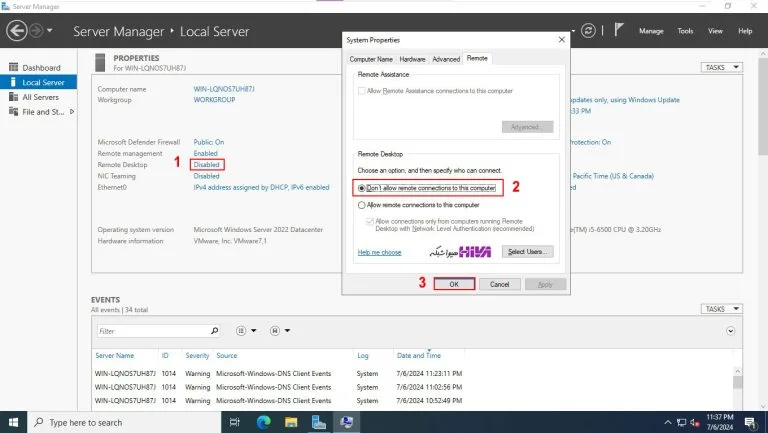Select the Remote tab in System Properties
768x433 pixels.
click(x=477, y=58)
